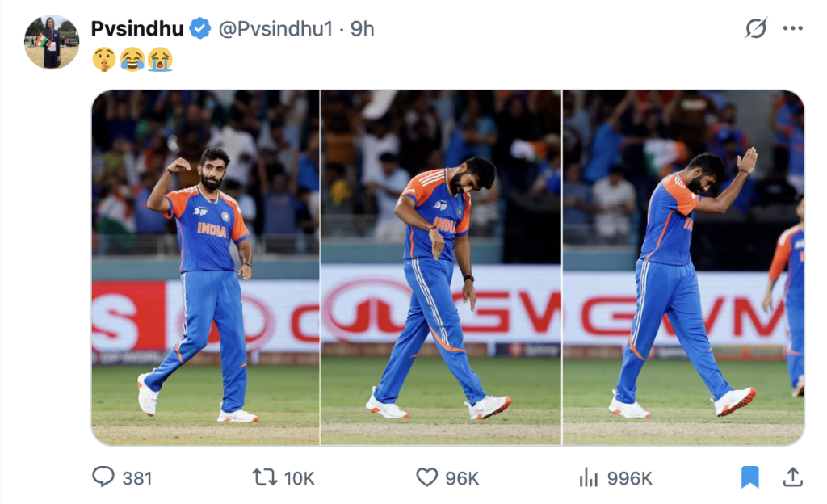Image resolution: width=827 pixels, height=504 pixels.
Task: Open view analytics bar chart icon
Action: pos(589,477)
